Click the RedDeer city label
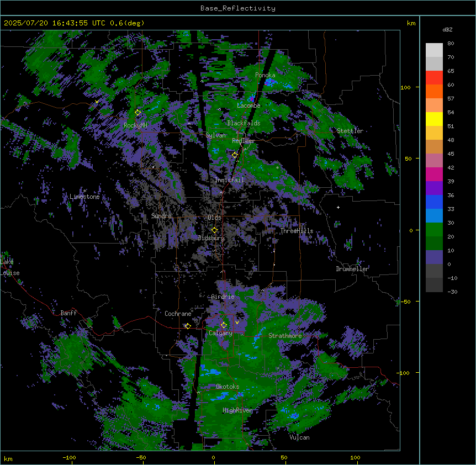 click(x=243, y=141)
